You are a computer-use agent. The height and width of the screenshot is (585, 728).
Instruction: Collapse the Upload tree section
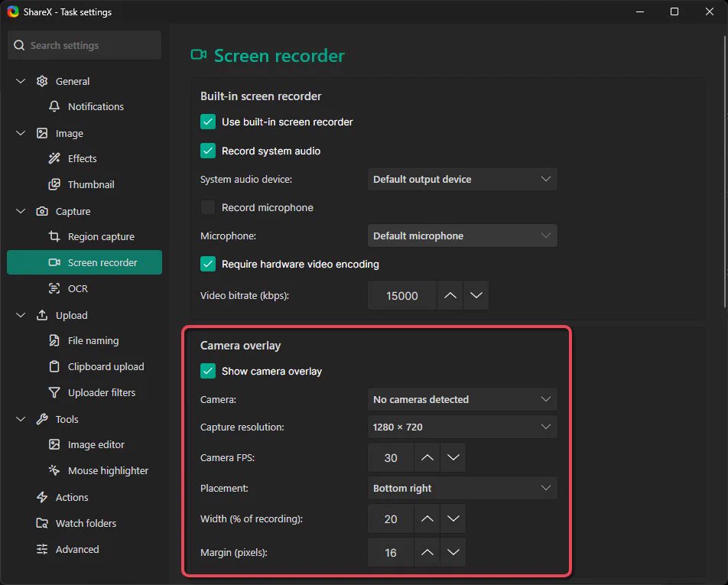[21, 315]
